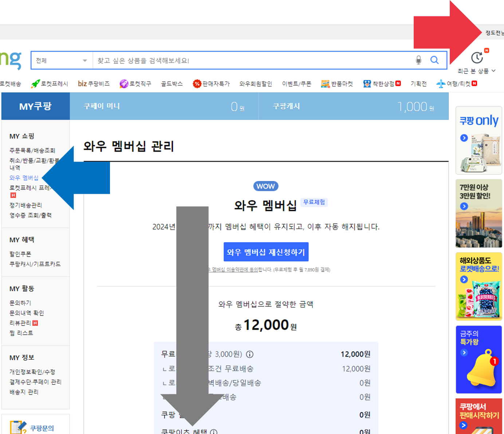Click the rocket icon beside 로켓프레시

[35, 84]
